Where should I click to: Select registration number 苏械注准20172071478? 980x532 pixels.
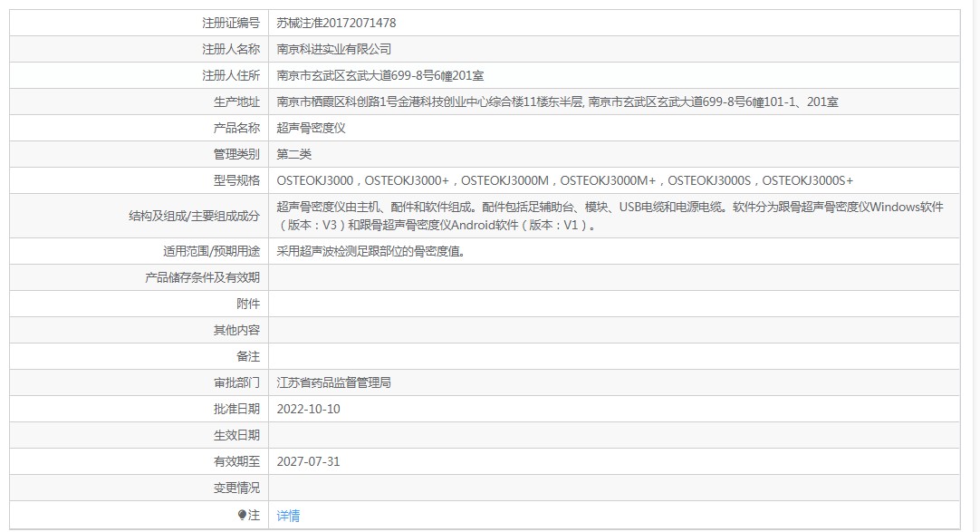[x=336, y=24]
